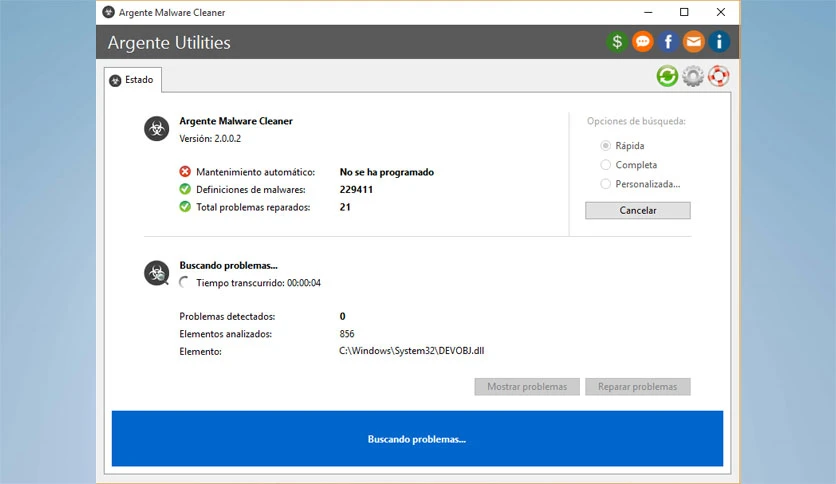Viewport: 836px width, 484px height.
Task: Click the Mostrar problemas button
Action: [x=527, y=387]
